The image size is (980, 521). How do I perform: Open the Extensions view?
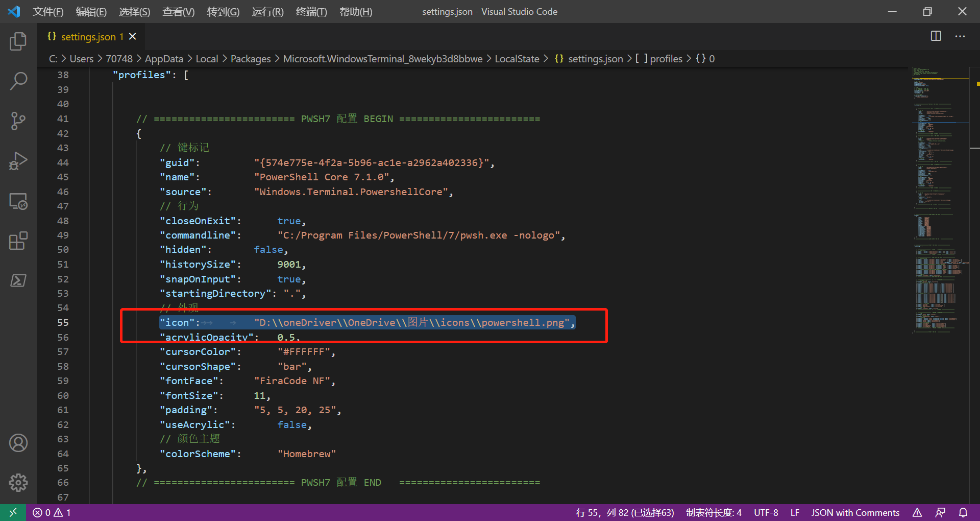click(x=18, y=241)
